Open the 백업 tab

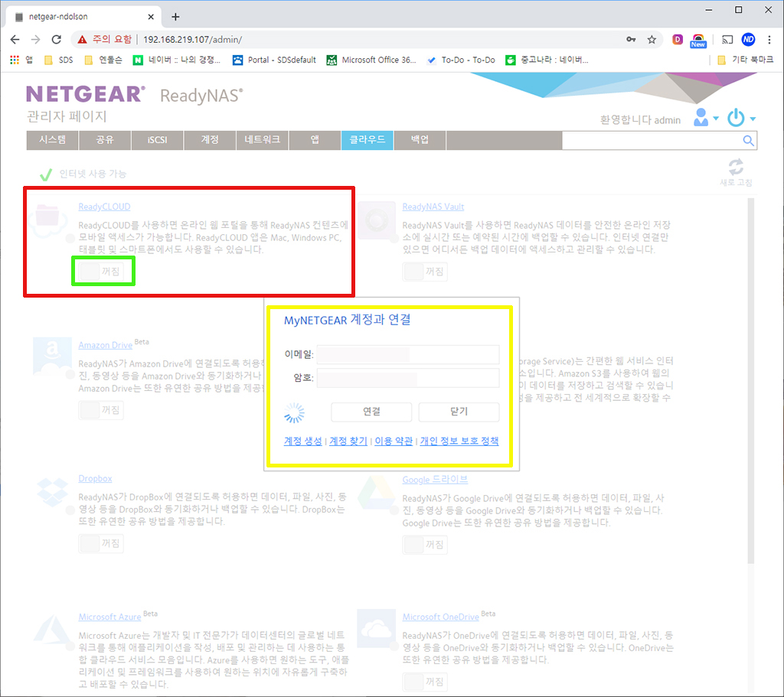[x=420, y=140]
